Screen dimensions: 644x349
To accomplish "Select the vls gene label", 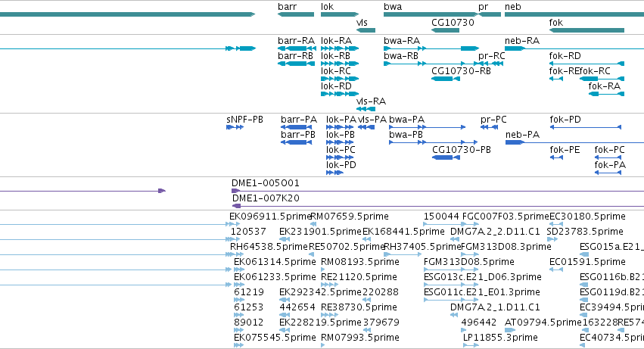I will click(x=362, y=23).
